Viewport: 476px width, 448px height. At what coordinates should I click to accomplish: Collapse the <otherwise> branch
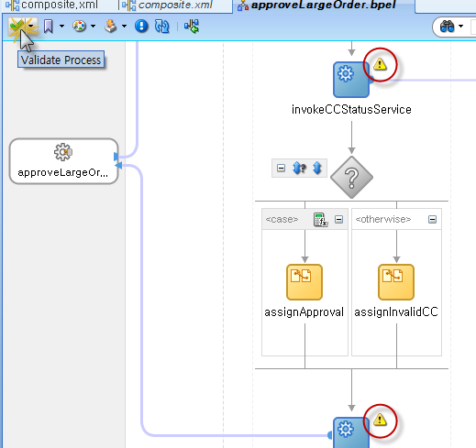(x=432, y=219)
